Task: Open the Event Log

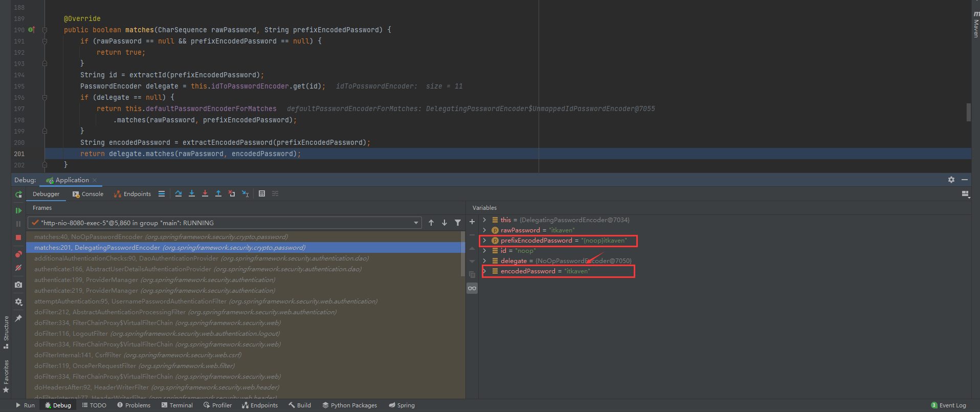Action: [x=949, y=405]
